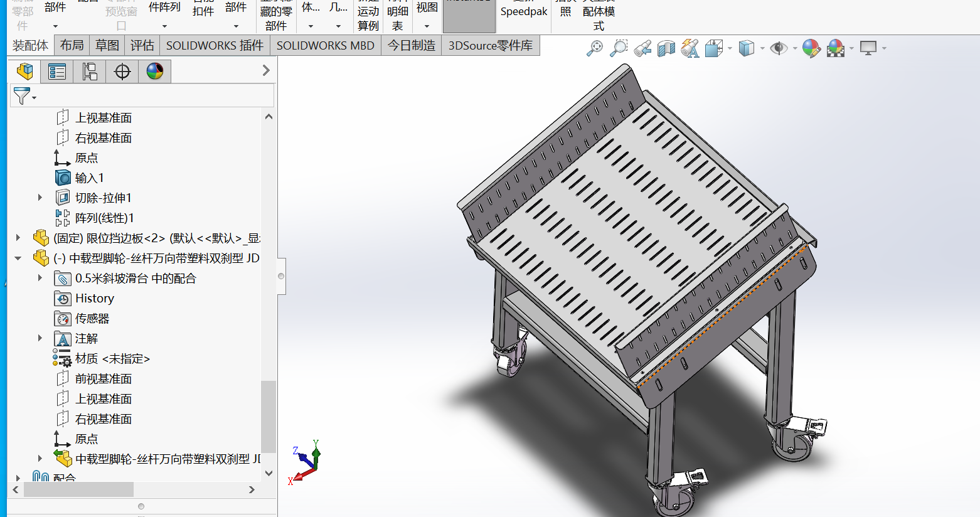The width and height of the screenshot is (980, 517).
Task: Expand the 切除-拉伸1 feature node
Action: 40,198
